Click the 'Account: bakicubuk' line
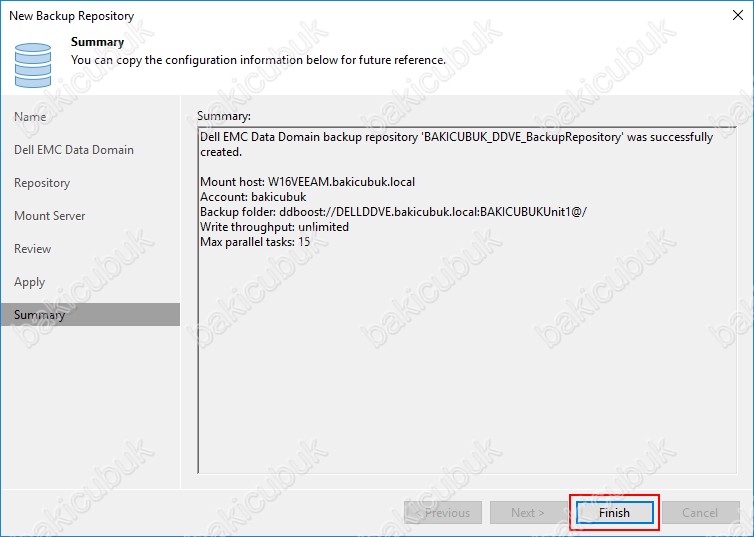This screenshot has width=754, height=537. click(253, 197)
